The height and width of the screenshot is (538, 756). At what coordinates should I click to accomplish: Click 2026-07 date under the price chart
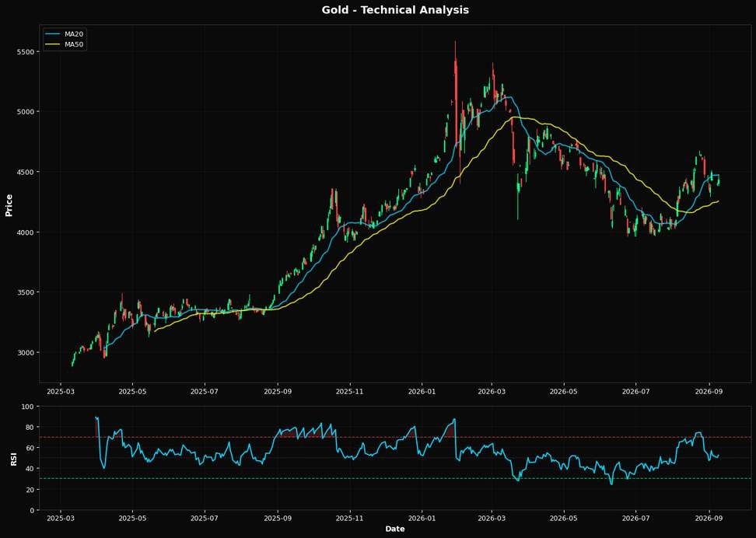tap(636, 393)
